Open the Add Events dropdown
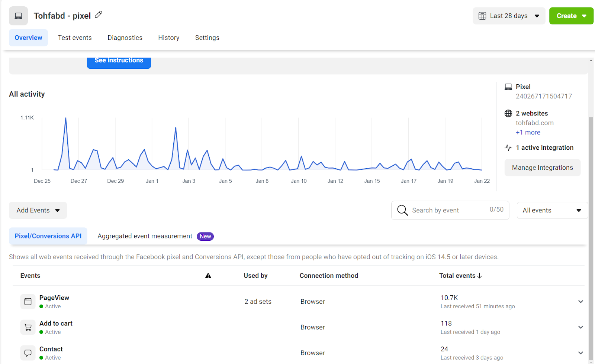The width and height of the screenshot is (595, 364). coord(38,210)
